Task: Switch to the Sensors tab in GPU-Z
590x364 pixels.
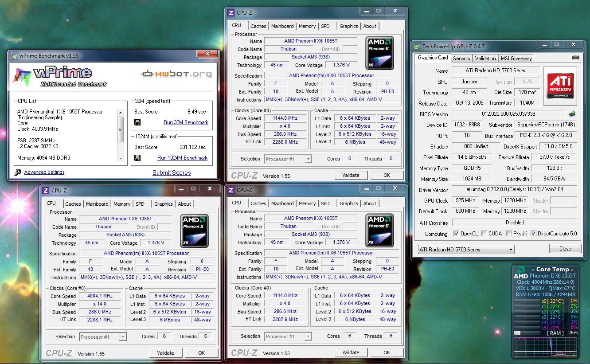Action: tap(461, 58)
